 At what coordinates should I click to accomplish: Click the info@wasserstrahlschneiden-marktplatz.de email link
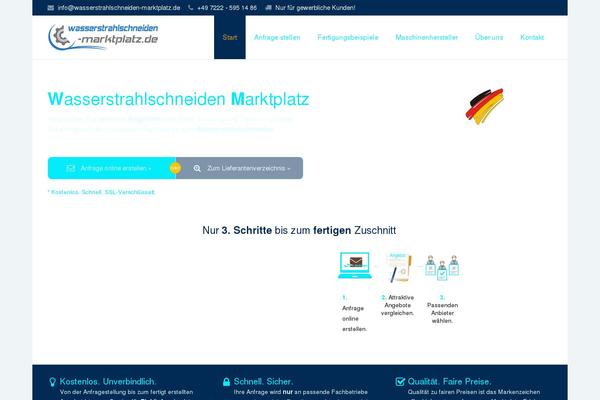pos(119,8)
